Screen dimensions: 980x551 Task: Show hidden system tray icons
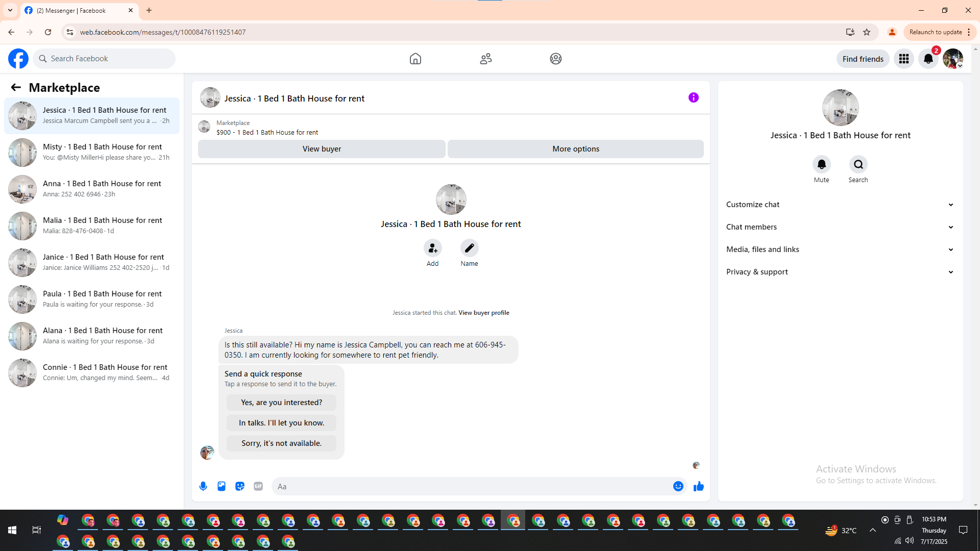(x=873, y=531)
